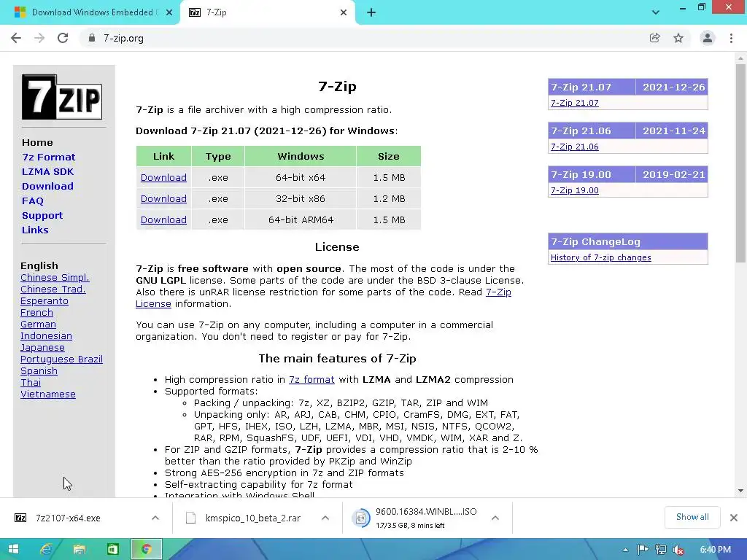Open the 7-Zip 21.07 news link
The height and width of the screenshot is (560, 747).
click(x=575, y=103)
